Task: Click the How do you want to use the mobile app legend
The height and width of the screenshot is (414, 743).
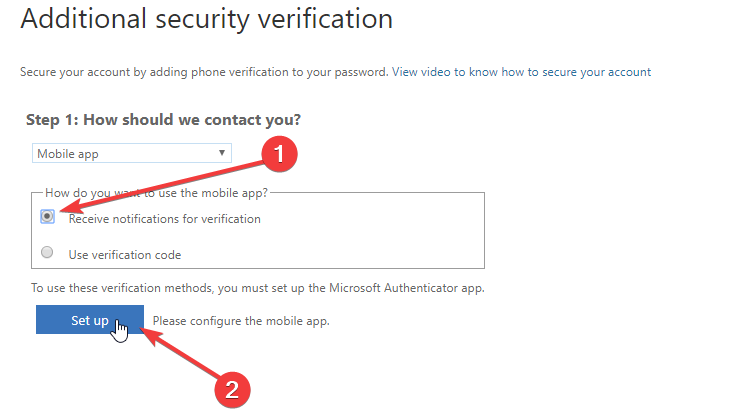Action: (x=156, y=193)
